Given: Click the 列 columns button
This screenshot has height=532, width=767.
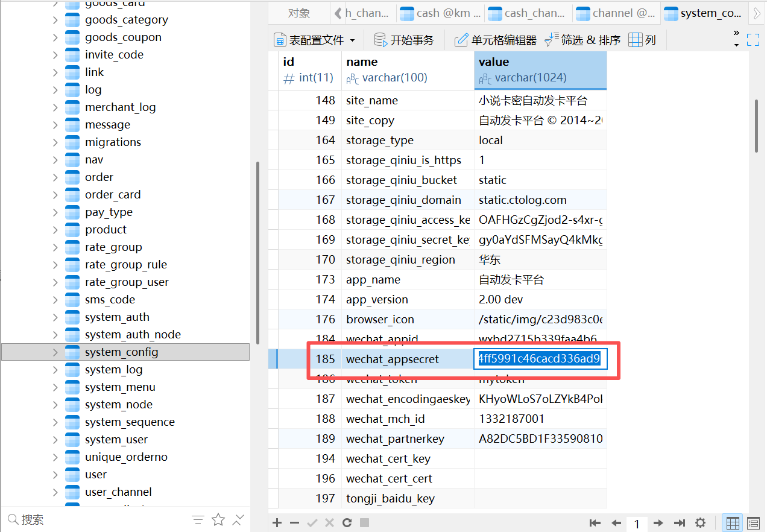Looking at the screenshot, I should [x=642, y=40].
